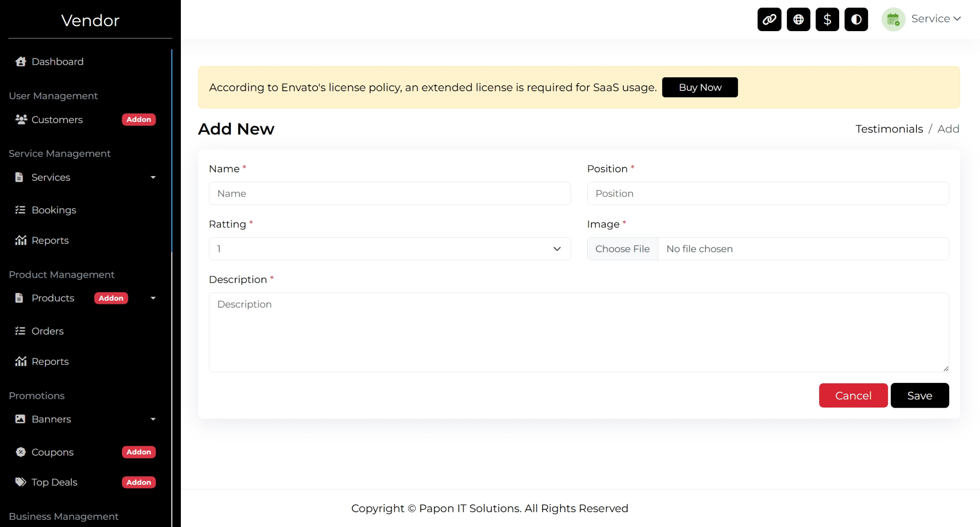
Task: Click the Testimonials breadcrumb link
Action: click(889, 129)
